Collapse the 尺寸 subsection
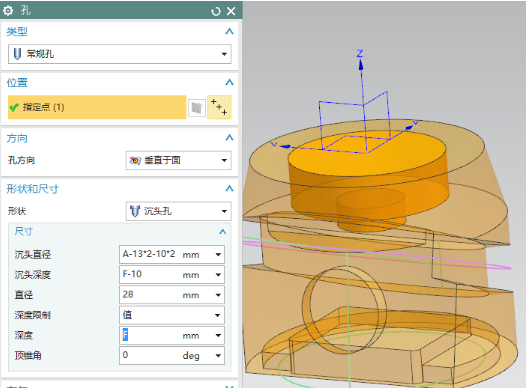This screenshot has height=388, width=526. pyautogui.click(x=222, y=232)
